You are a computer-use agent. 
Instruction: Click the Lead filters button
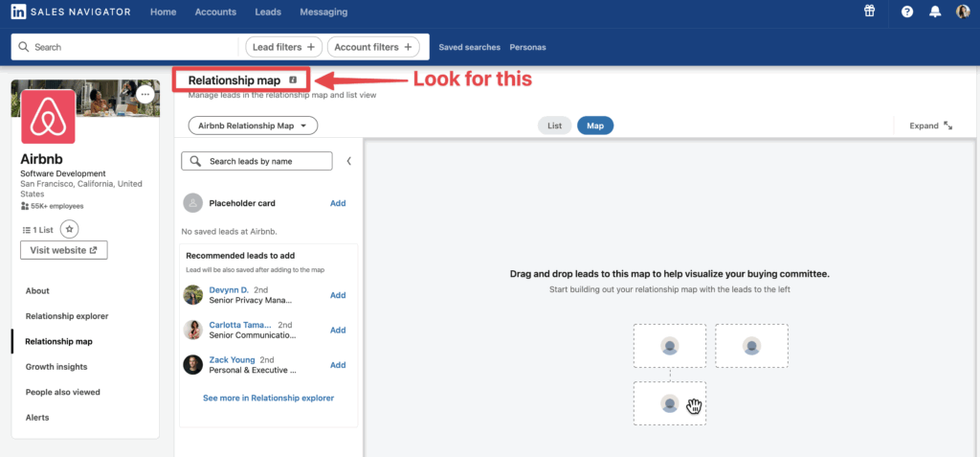click(x=283, y=47)
